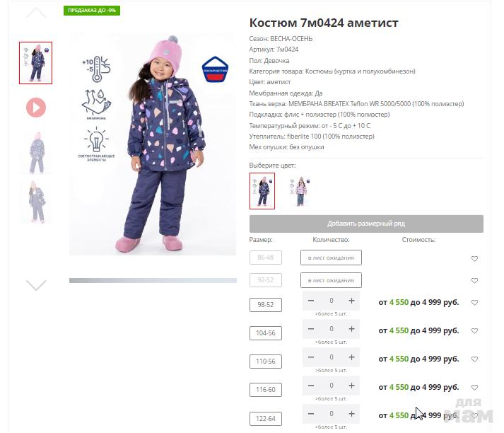Select size 98-52
Screen dimensions: 504x433
(266, 305)
